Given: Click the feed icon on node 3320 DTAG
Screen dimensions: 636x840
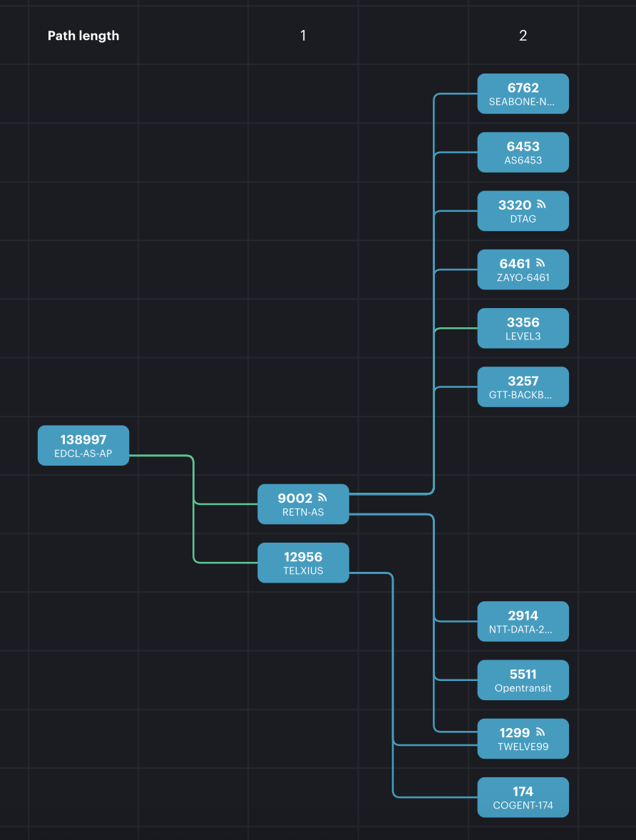Looking at the screenshot, I should (x=541, y=205).
